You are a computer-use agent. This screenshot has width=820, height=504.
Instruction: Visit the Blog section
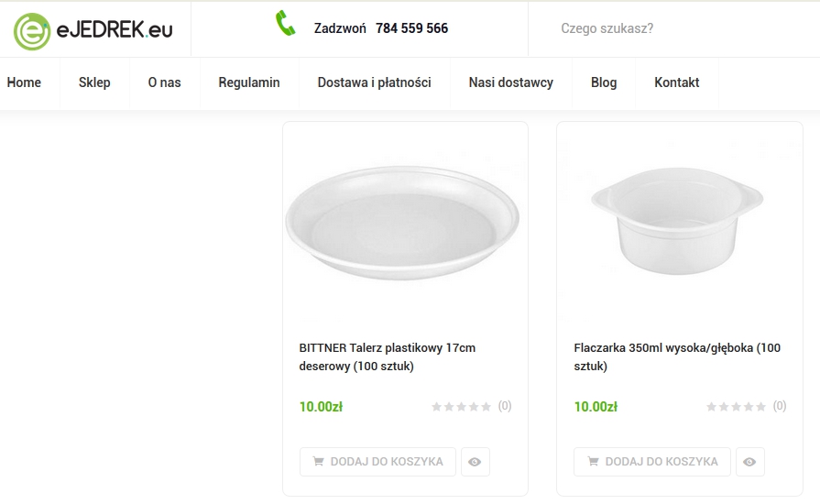click(604, 82)
